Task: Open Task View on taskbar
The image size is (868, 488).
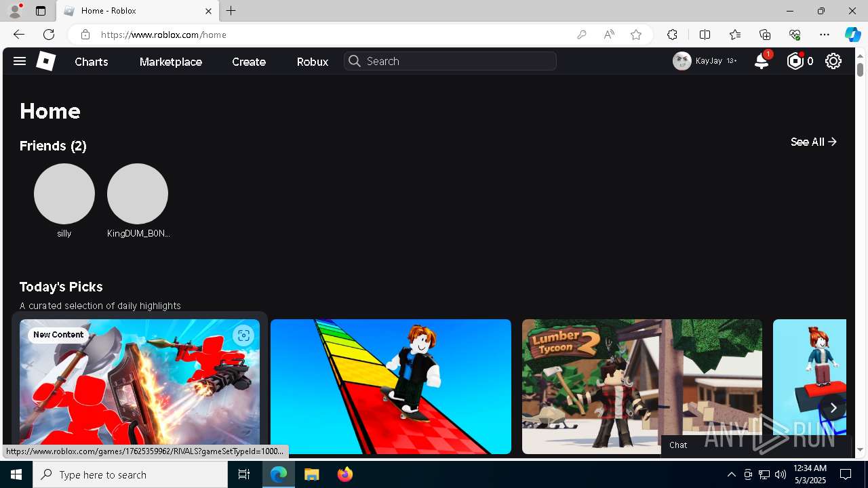Action: [244, 474]
